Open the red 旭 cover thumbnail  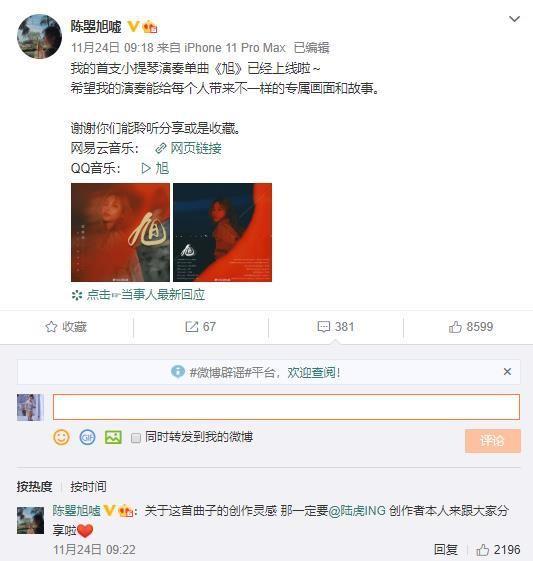(121, 233)
